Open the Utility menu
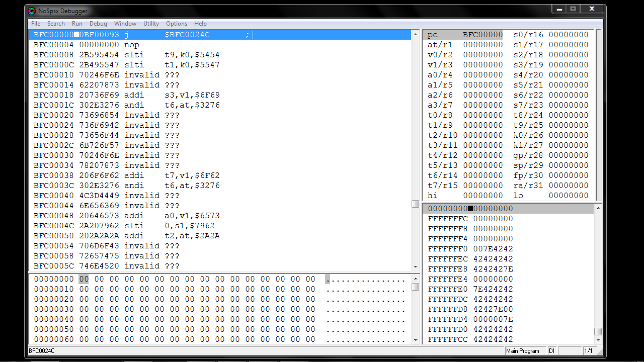 point(151,24)
